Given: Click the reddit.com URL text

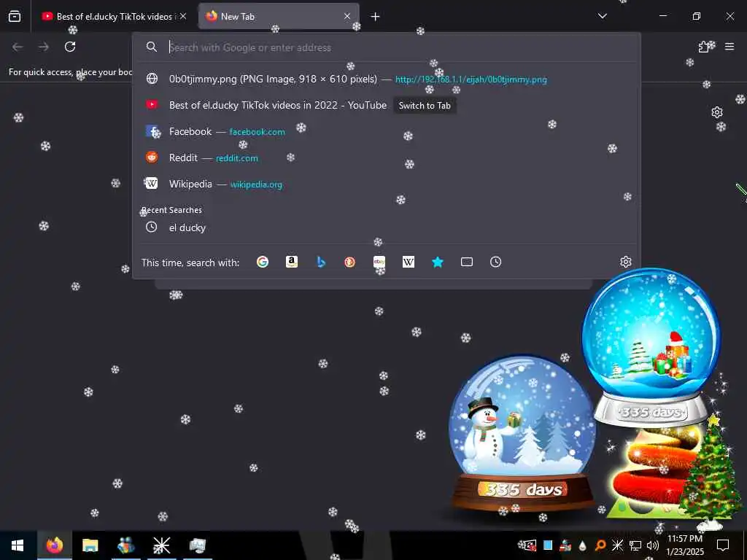Looking at the screenshot, I should 237,158.
